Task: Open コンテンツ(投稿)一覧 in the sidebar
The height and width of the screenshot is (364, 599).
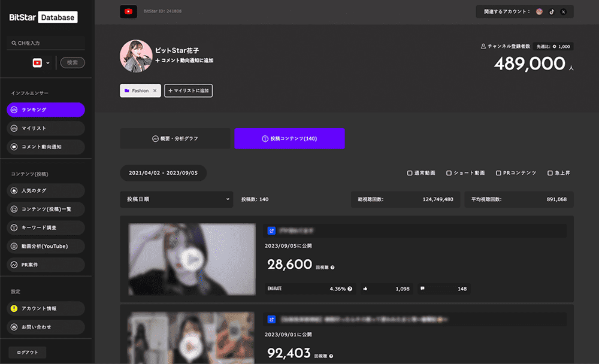Action: [x=46, y=209]
